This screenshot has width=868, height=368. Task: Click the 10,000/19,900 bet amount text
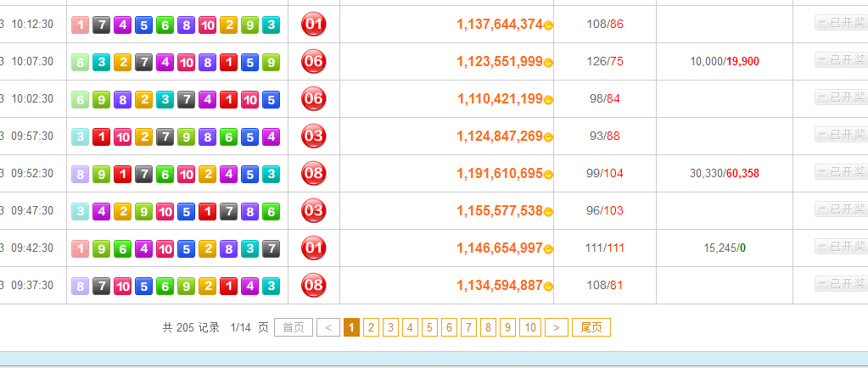click(x=725, y=62)
